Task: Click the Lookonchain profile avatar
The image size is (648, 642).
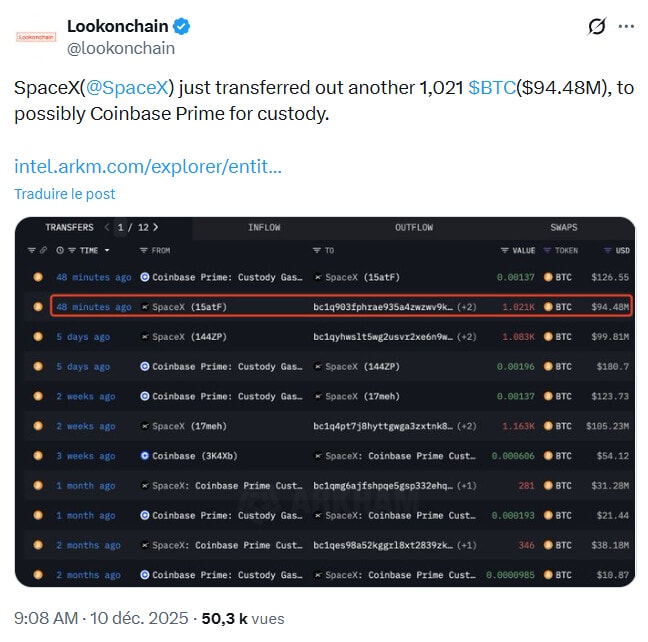Action: 36,36
